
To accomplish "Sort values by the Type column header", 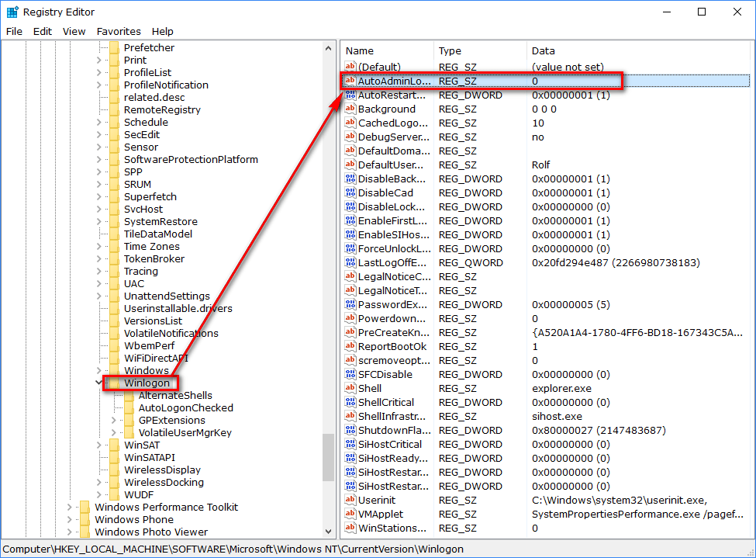I will (x=480, y=50).
